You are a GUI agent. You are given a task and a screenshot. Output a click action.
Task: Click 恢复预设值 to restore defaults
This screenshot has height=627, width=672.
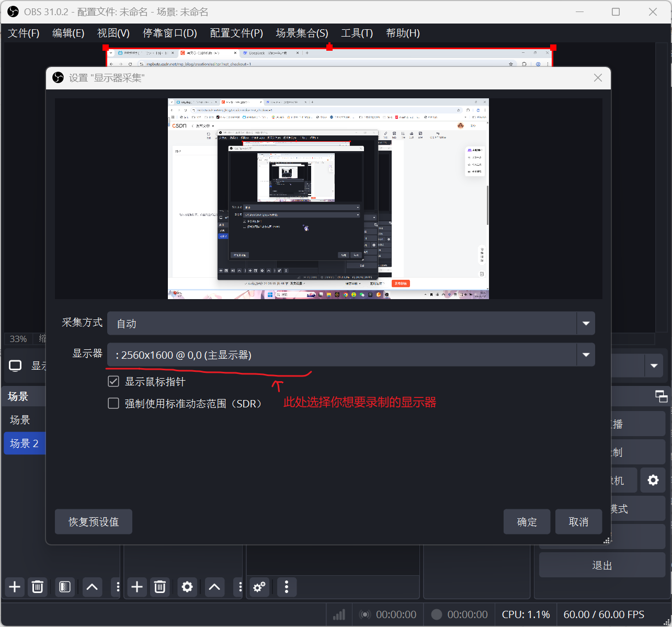pos(93,521)
